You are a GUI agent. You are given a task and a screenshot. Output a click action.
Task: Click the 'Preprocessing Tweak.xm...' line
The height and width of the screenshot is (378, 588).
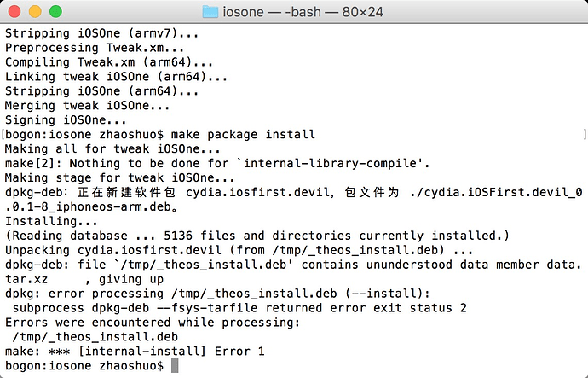coord(95,48)
